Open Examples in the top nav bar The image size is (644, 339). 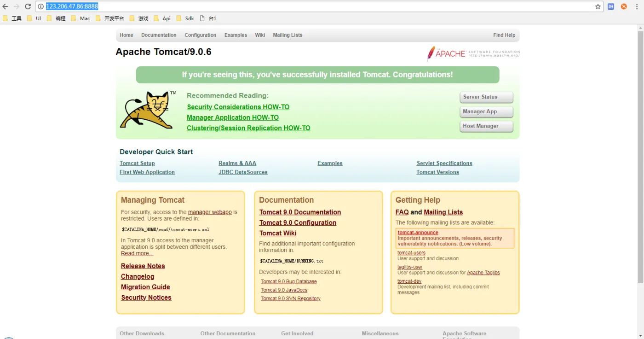click(236, 35)
